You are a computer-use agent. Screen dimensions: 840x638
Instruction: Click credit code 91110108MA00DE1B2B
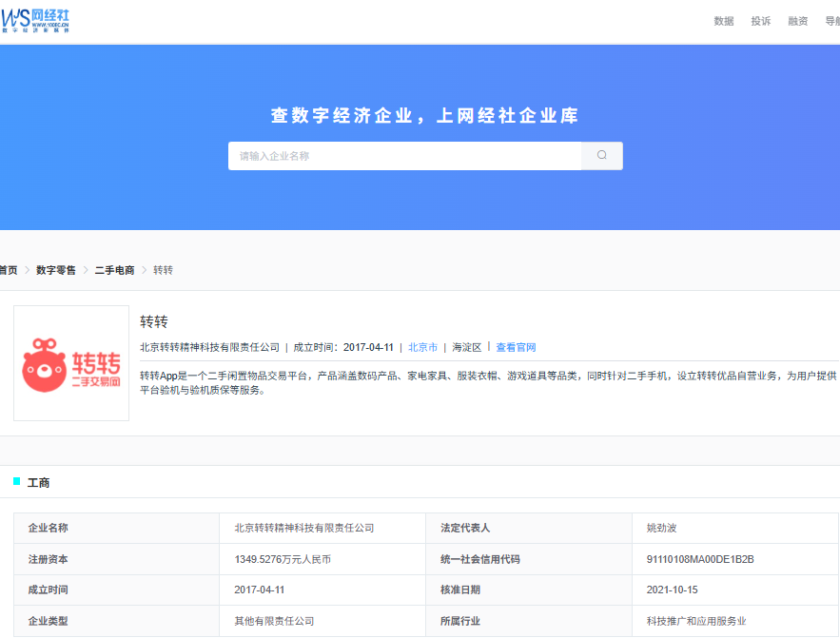[x=700, y=559]
